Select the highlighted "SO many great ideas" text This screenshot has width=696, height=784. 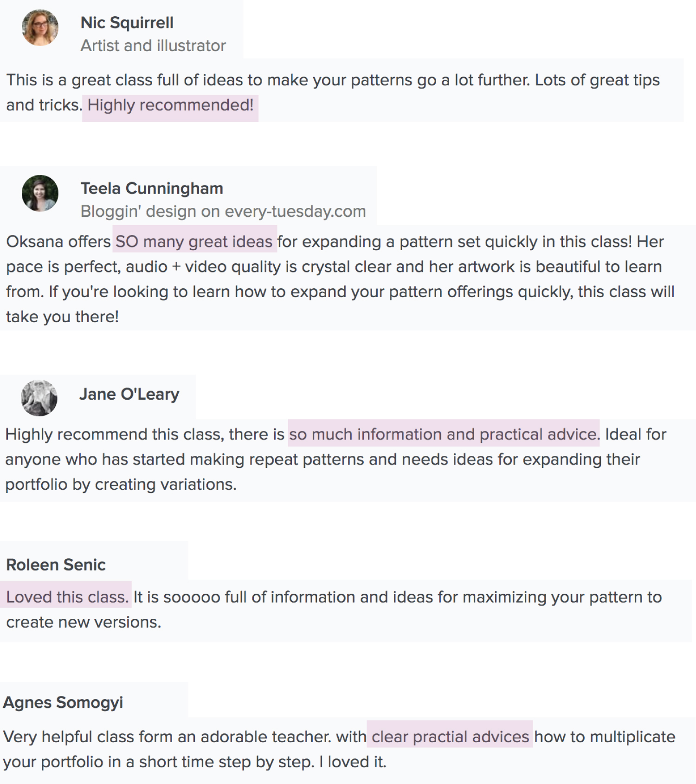coord(195,241)
